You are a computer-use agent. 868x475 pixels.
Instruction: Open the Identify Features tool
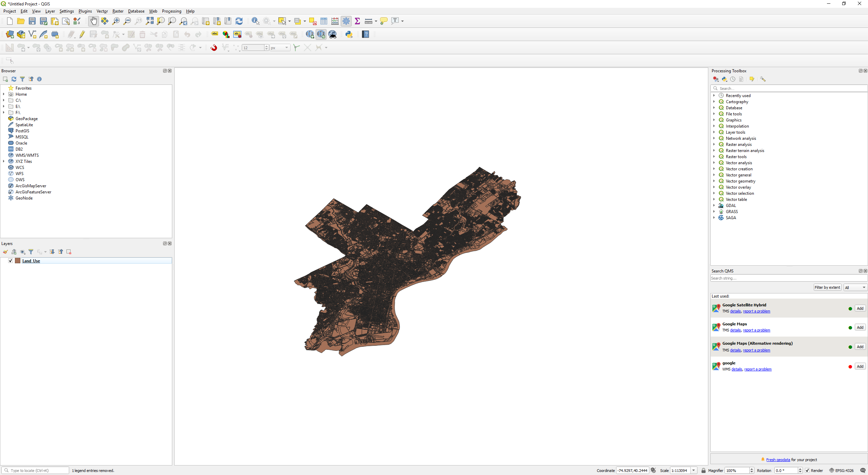click(255, 21)
